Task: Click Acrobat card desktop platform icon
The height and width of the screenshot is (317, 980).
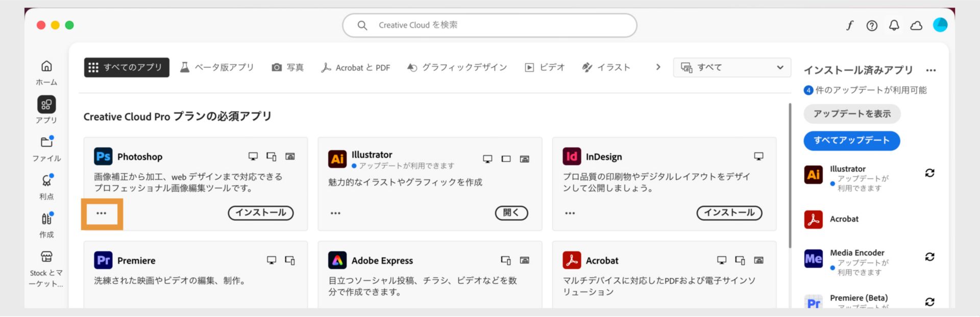Action: click(722, 260)
